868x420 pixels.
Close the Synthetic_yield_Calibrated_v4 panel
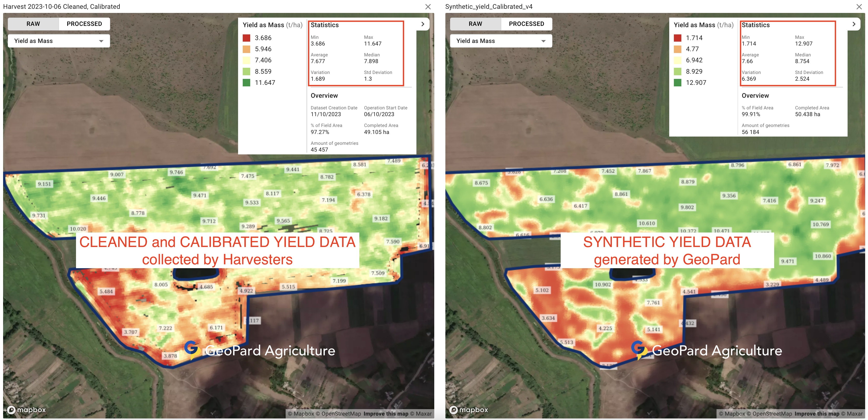click(x=859, y=7)
